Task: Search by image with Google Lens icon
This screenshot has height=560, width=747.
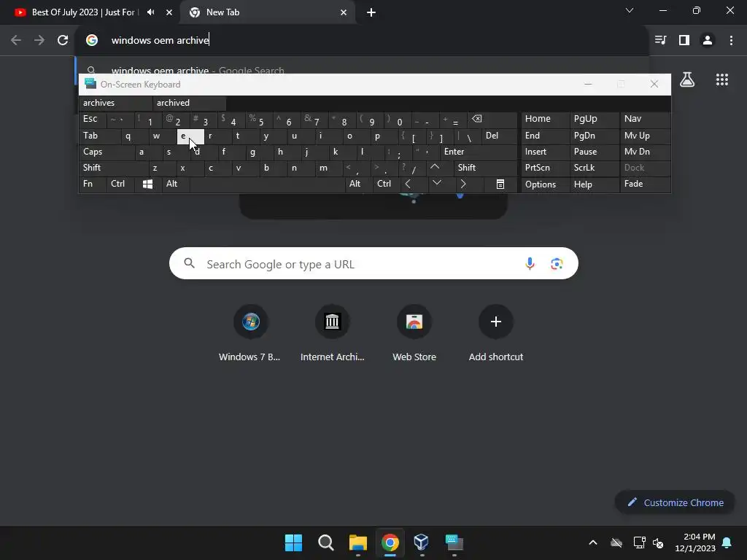Action: coord(557,263)
